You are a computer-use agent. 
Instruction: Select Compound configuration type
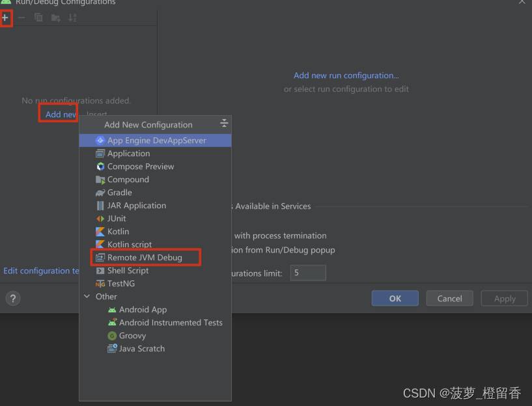coord(155,180)
